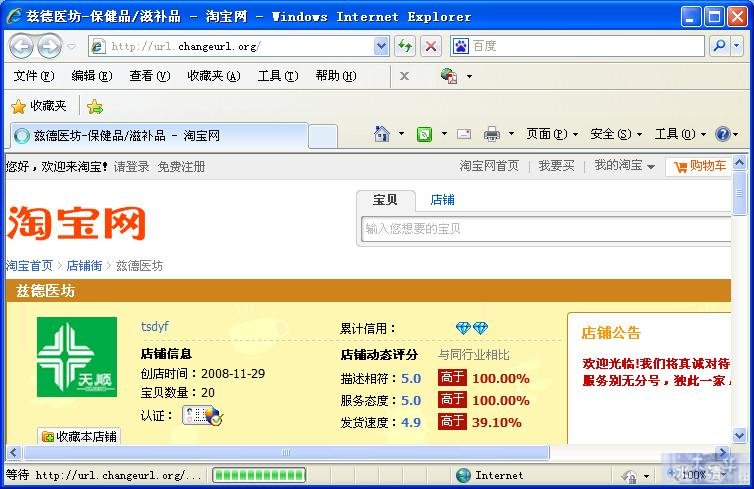Switch to the 店铺 search tab
Image resolution: width=754 pixels, height=489 pixels.
[442, 200]
